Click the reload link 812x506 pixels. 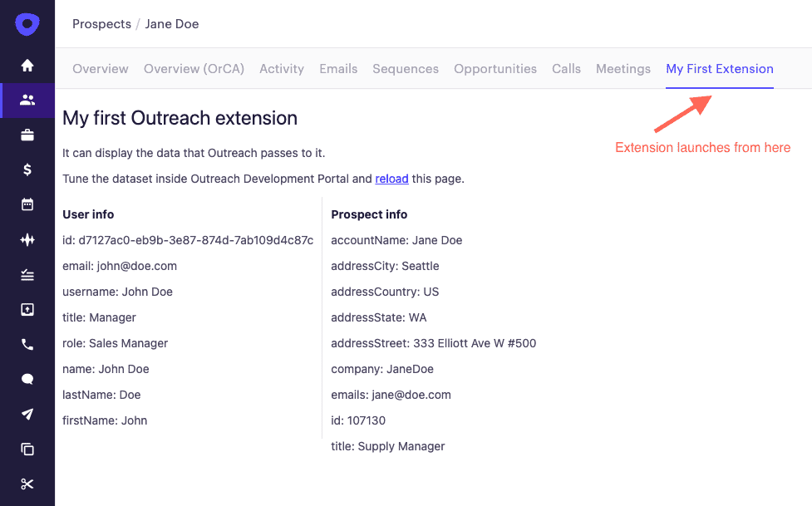click(x=392, y=179)
